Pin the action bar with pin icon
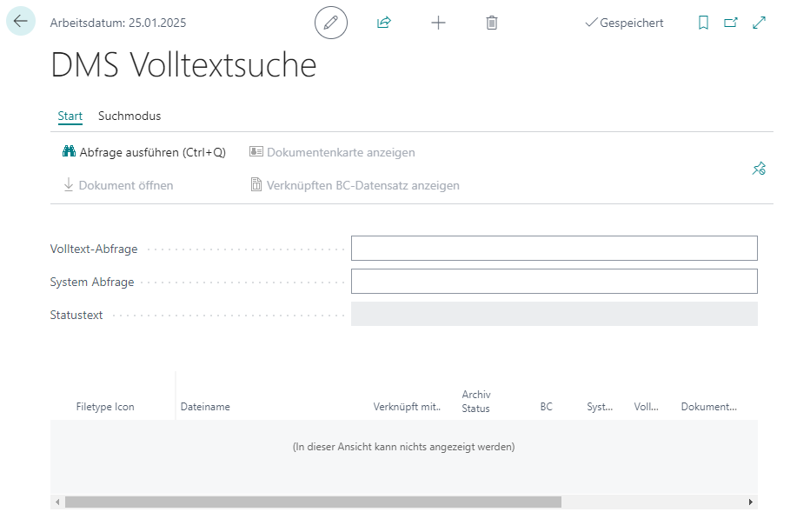 click(x=759, y=169)
